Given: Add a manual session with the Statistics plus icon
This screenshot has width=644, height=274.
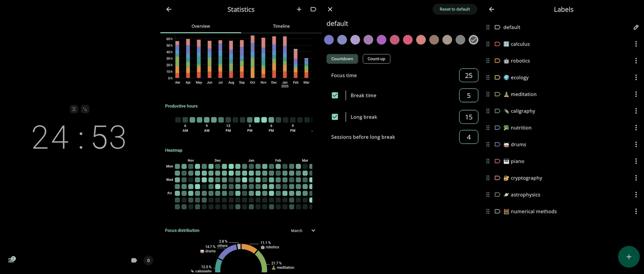Looking at the screenshot, I should click(299, 9).
